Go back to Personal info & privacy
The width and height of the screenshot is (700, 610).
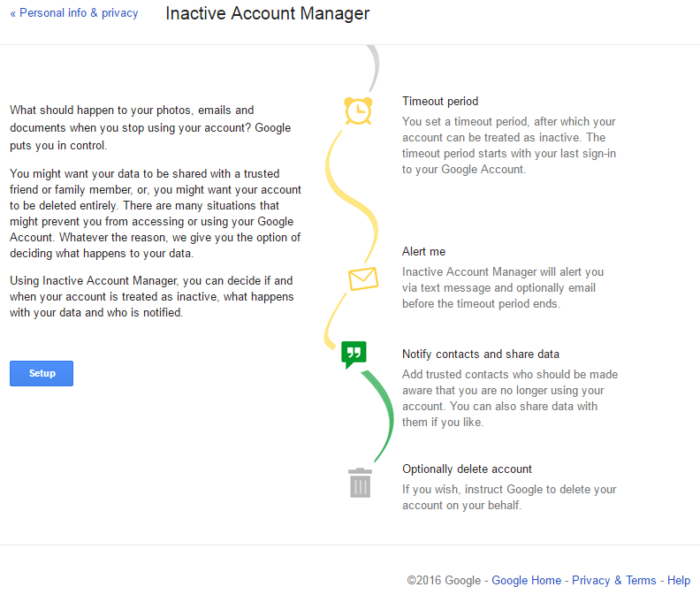(x=74, y=13)
